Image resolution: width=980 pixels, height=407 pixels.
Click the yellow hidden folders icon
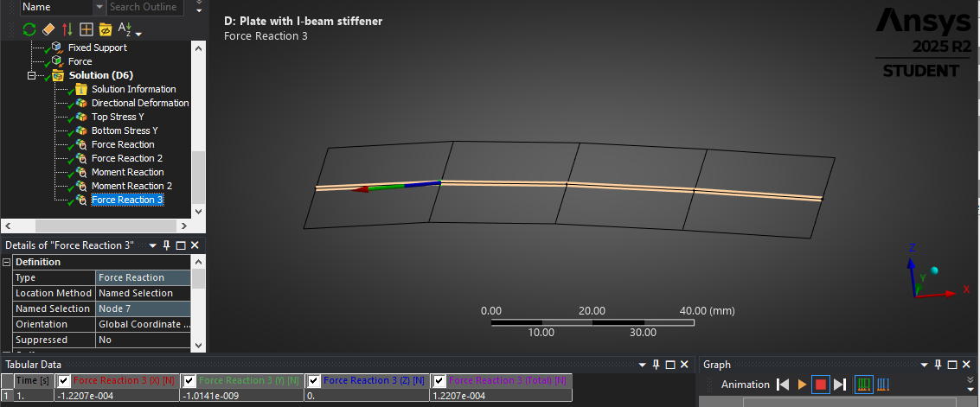pos(105,29)
